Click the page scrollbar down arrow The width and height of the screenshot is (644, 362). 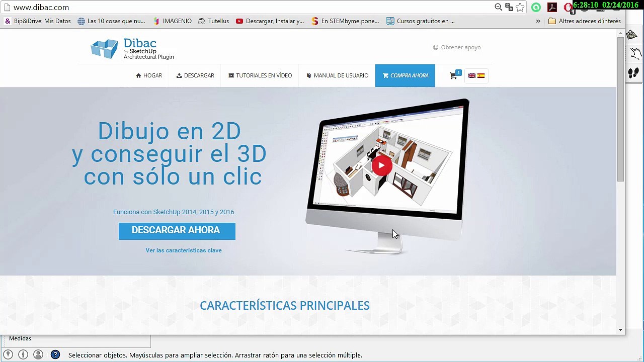point(620,330)
